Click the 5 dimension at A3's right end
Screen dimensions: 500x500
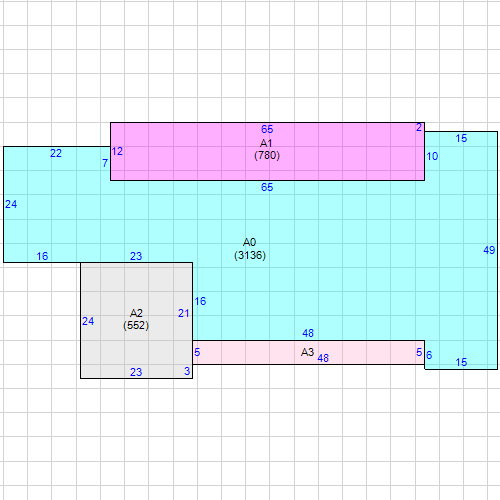tap(419, 352)
